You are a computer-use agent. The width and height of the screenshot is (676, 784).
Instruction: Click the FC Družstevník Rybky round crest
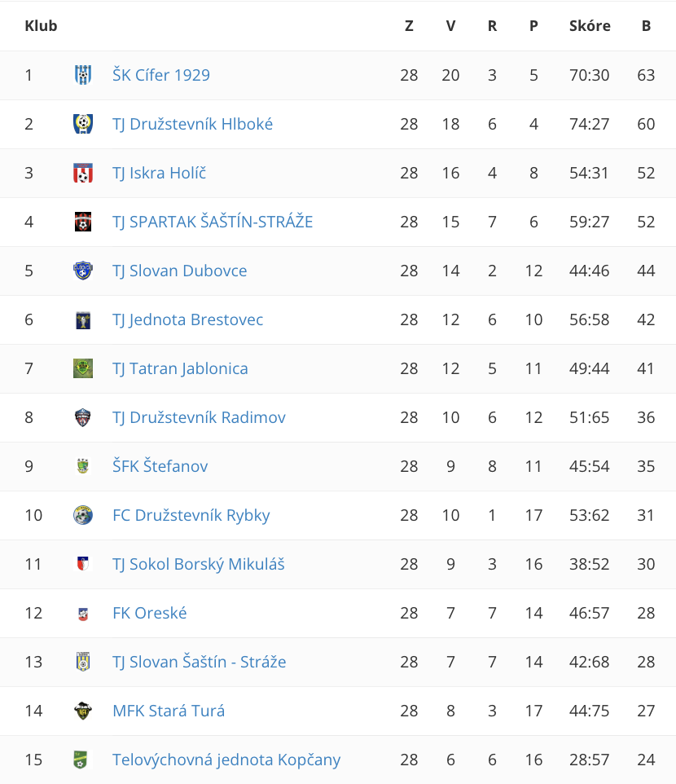pos(83,515)
